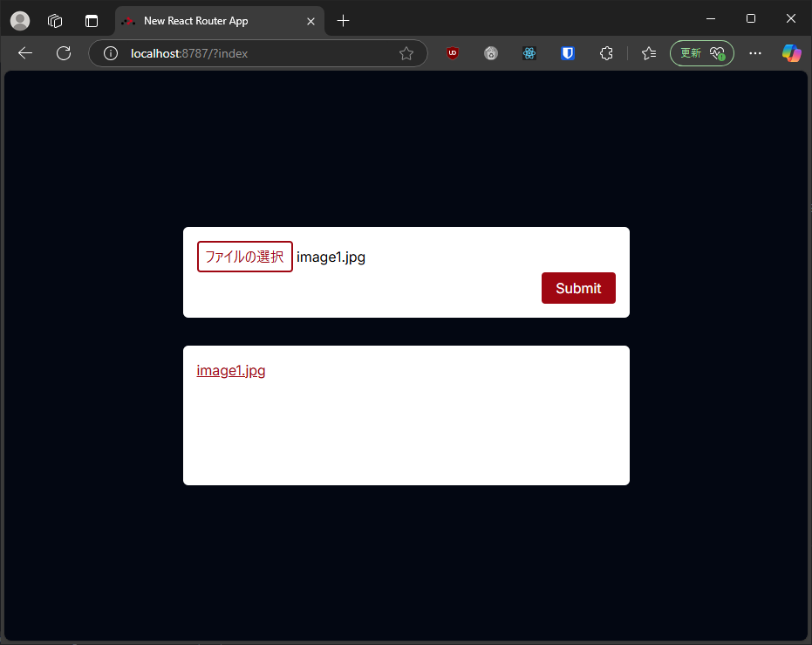Open the browser profile avatar
The height and width of the screenshot is (645, 812).
pyautogui.click(x=20, y=21)
